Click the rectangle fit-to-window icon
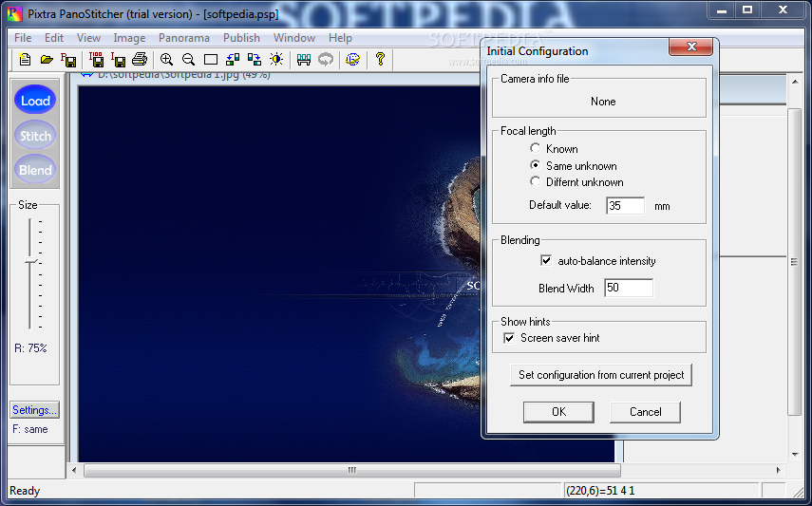The image size is (812, 506). [x=210, y=60]
